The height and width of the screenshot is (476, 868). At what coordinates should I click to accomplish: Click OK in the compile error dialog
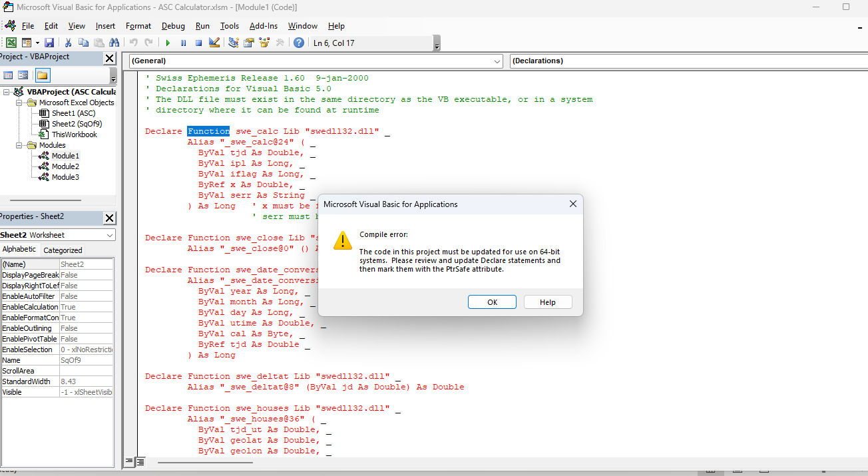492,302
